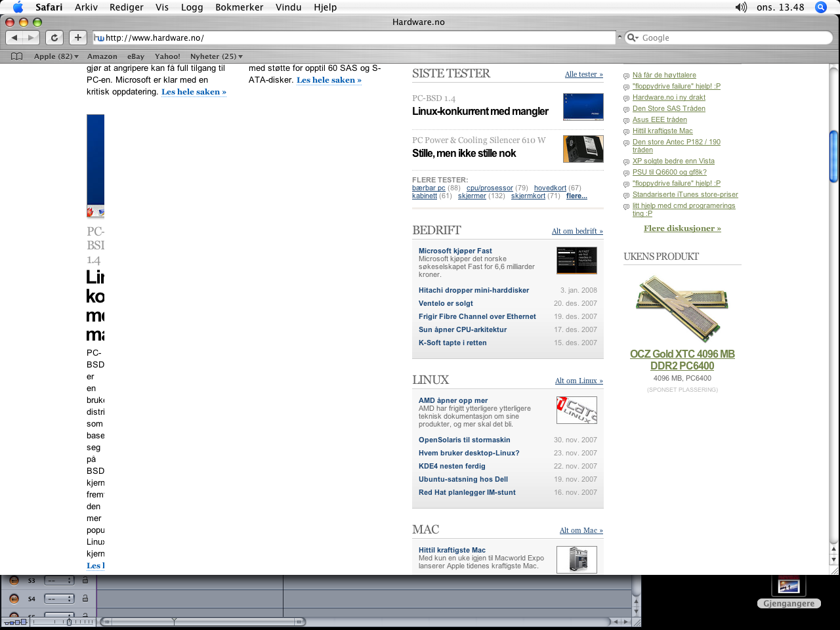Screen dimensions: 840x630
Task: Open Hitachi dropper mini-harddisker article
Action: [474, 290]
